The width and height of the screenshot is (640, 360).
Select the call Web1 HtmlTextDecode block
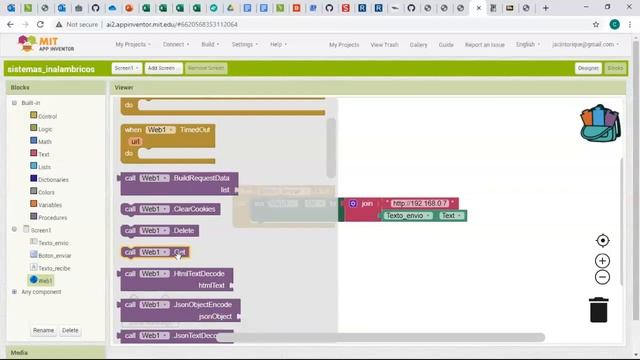tap(177, 279)
